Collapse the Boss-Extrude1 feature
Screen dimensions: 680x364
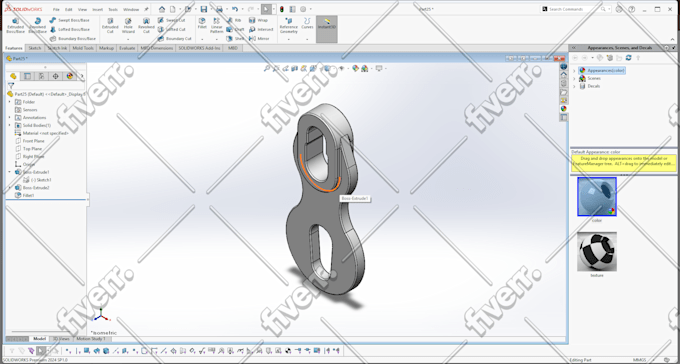click(10, 172)
